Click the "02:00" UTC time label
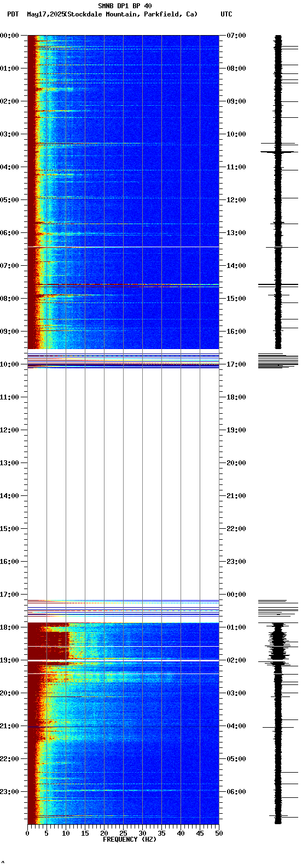 pyautogui.click(x=236, y=660)
